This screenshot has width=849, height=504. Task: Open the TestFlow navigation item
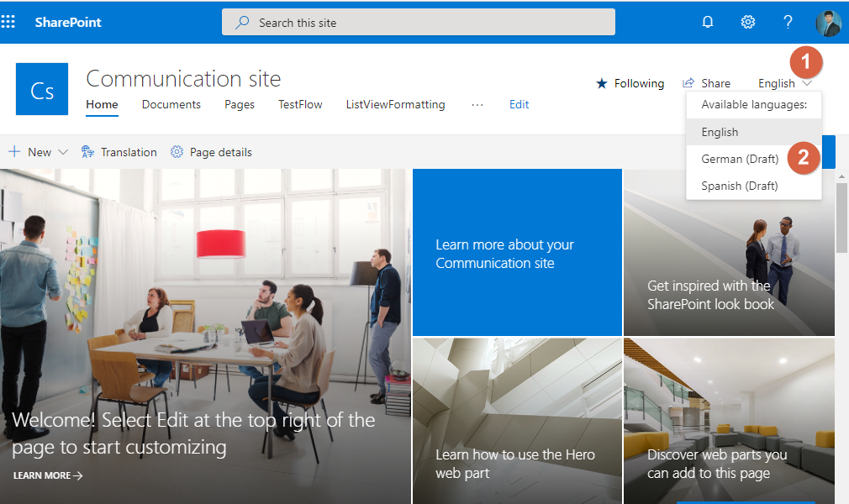[x=300, y=104]
